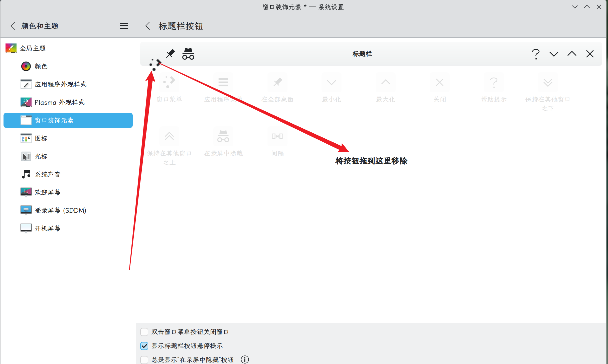Click the pin icon in the preview titlebar
The width and height of the screenshot is (608, 364).
pyautogui.click(x=171, y=54)
